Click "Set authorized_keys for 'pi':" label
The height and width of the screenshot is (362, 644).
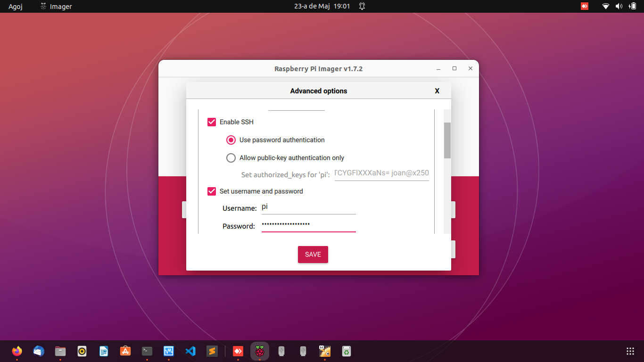point(286,175)
